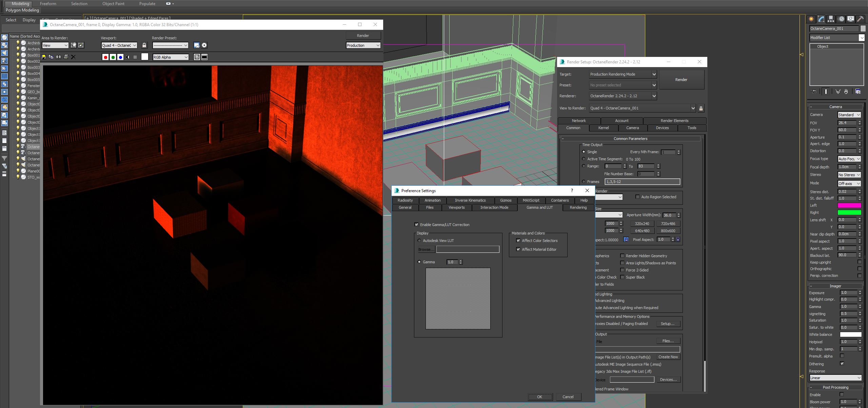Click OK in Preference Settings
The height and width of the screenshot is (408, 868).
[x=539, y=397]
